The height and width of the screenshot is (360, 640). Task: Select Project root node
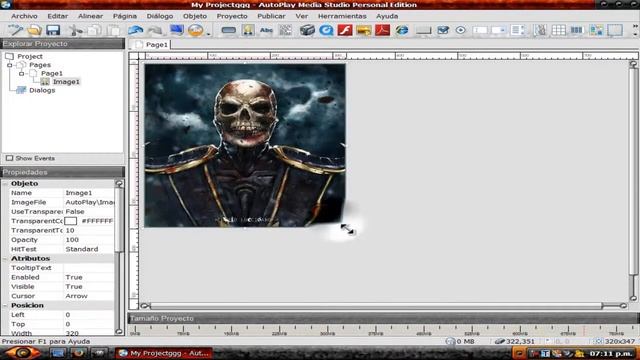(x=30, y=56)
